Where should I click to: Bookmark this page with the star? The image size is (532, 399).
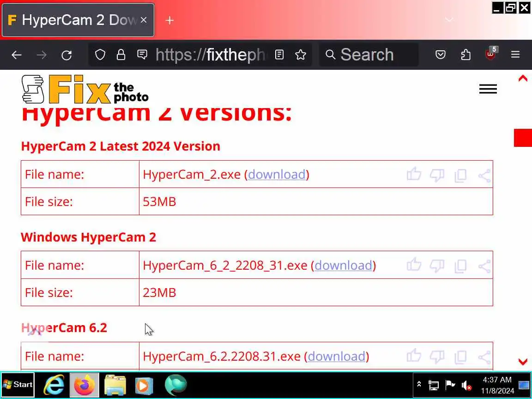[301, 54]
